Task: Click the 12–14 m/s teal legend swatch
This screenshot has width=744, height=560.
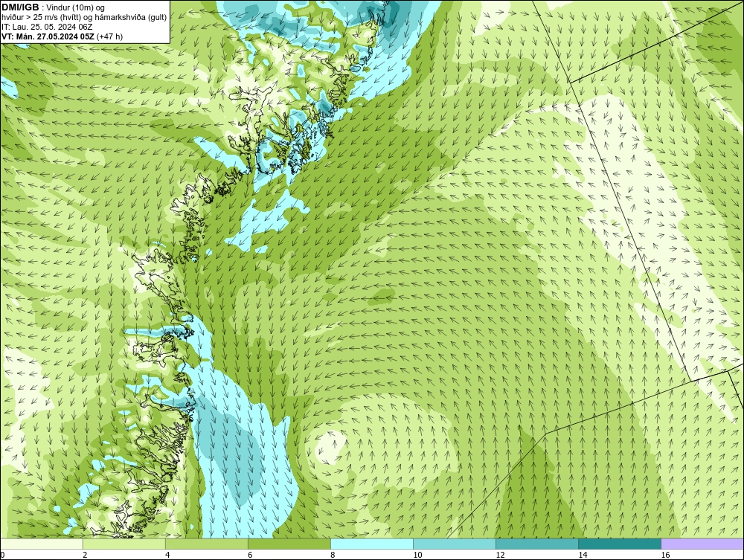Action: coord(537,544)
